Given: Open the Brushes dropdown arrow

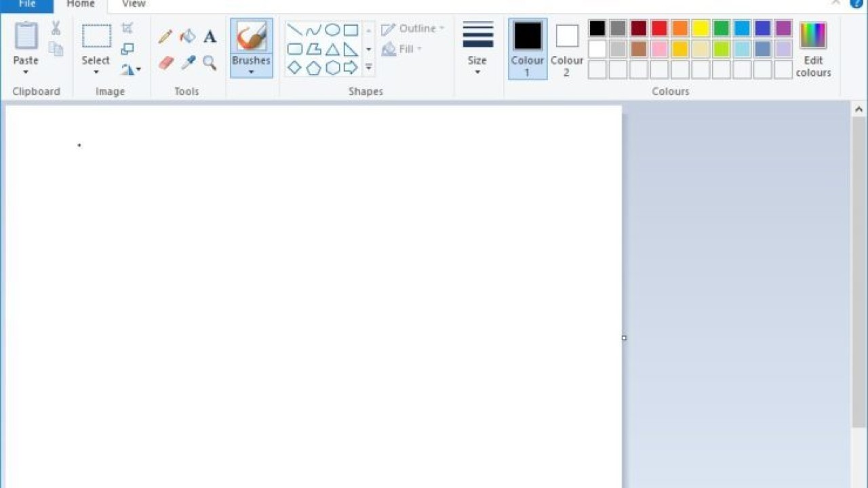Looking at the screenshot, I should 251,72.
